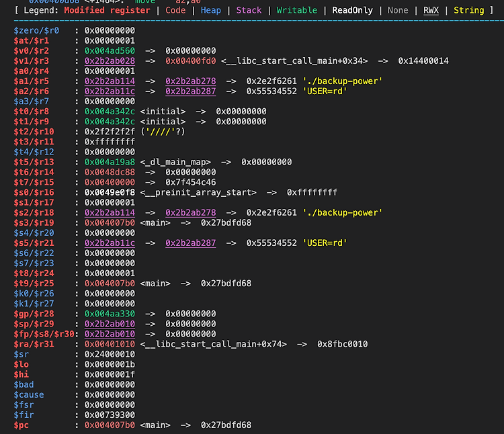The height and width of the screenshot is (434, 504).
Task: Select value 0x14400014 in $v1 row
Action: [423, 61]
